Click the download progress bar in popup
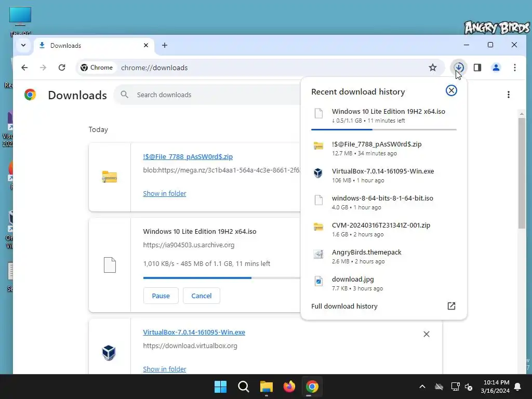 click(384, 129)
